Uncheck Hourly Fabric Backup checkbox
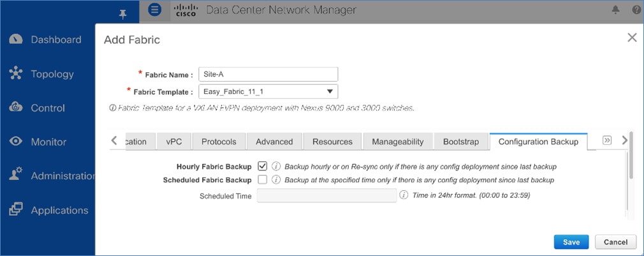The height and width of the screenshot is (256, 644). pyautogui.click(x=262, y=167)
